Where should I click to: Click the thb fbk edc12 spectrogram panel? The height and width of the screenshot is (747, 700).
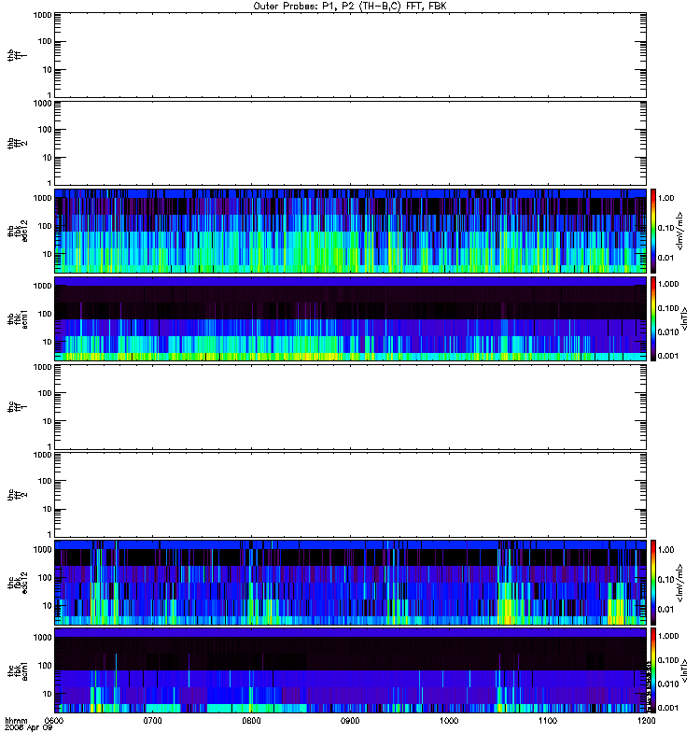point(351,231)
